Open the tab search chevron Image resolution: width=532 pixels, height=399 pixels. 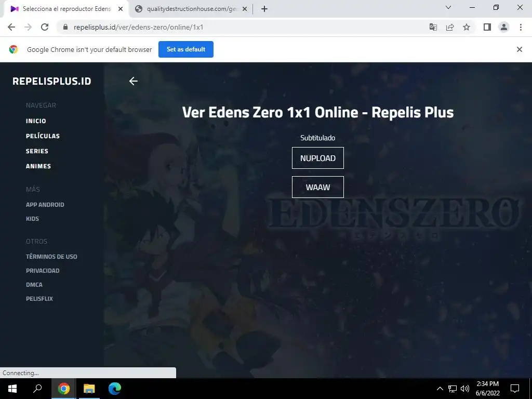coord(448,7)
